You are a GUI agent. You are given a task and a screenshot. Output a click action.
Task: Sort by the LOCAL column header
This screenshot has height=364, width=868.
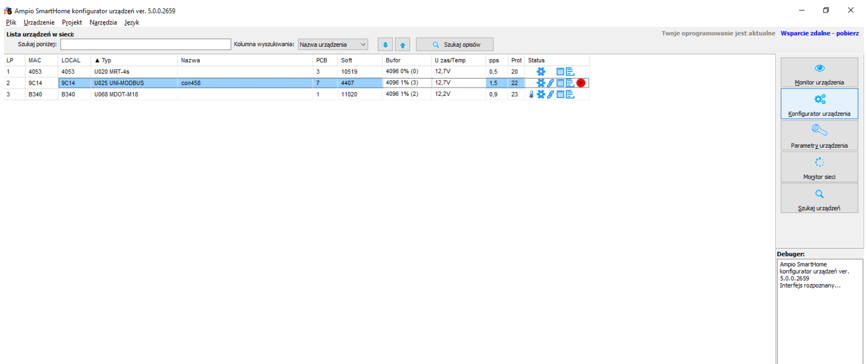(x=74, y=60)
